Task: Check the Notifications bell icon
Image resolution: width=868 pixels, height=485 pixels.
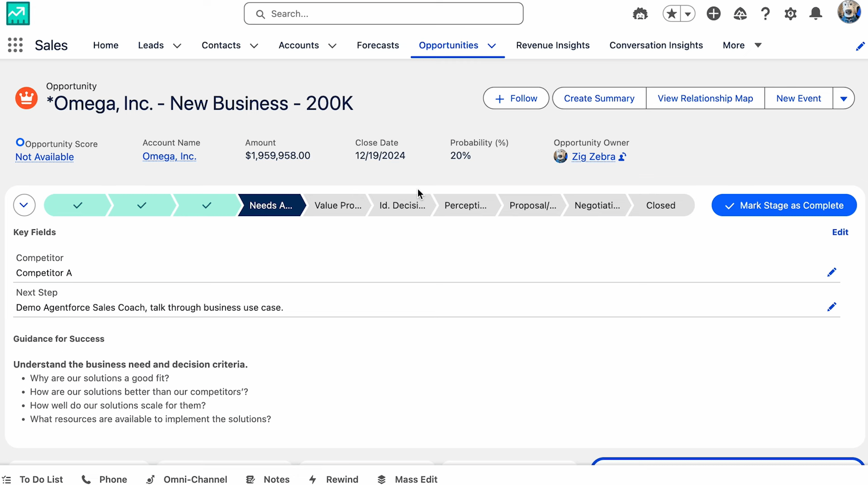Action: coord(816,14)
